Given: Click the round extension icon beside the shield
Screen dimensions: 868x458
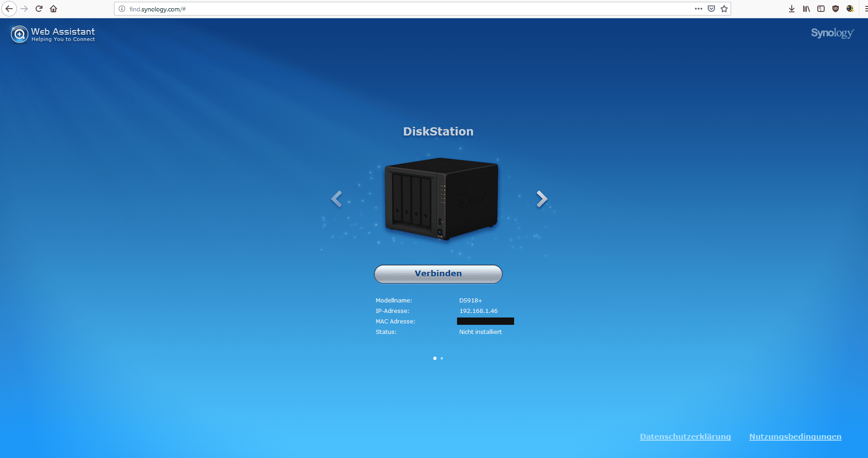Looking at the screenshot, I should click(850, 9).
